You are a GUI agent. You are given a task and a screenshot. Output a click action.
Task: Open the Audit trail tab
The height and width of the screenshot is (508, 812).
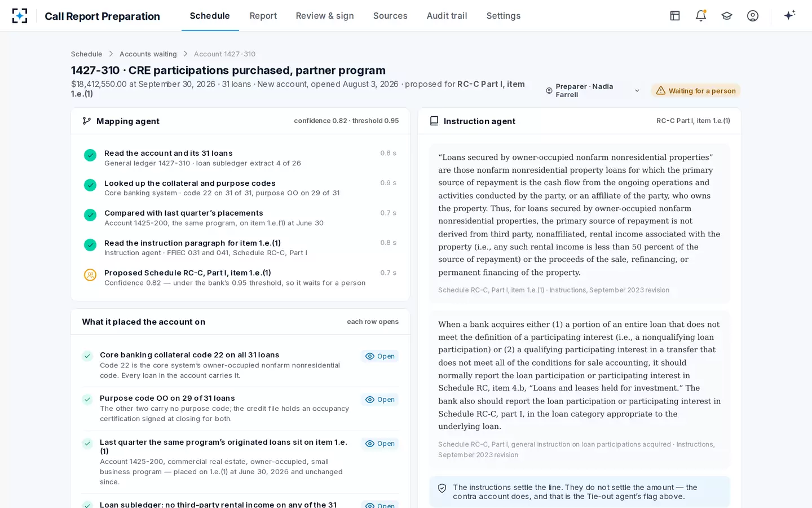point(447,16)
